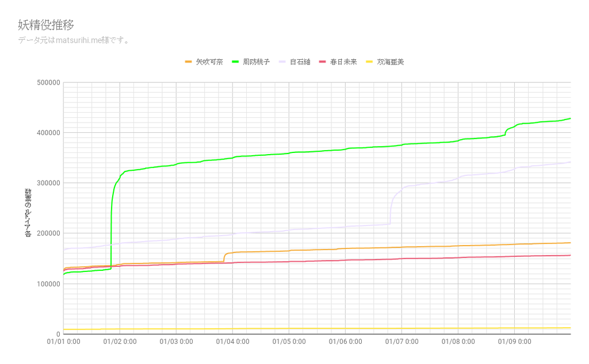Click the 300000 y-axis label
The height and width of the screenshot is (364, 589).
(48, 183)
